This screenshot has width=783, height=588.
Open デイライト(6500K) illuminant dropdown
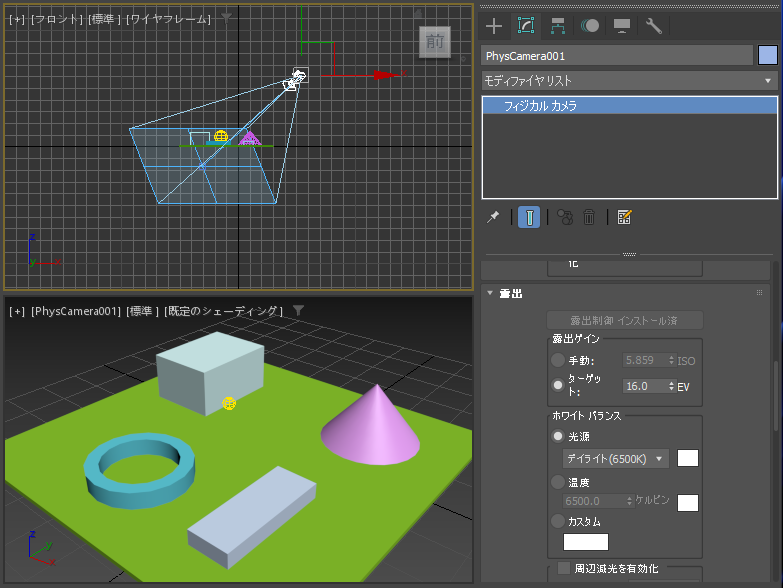[x=616, y=459]
